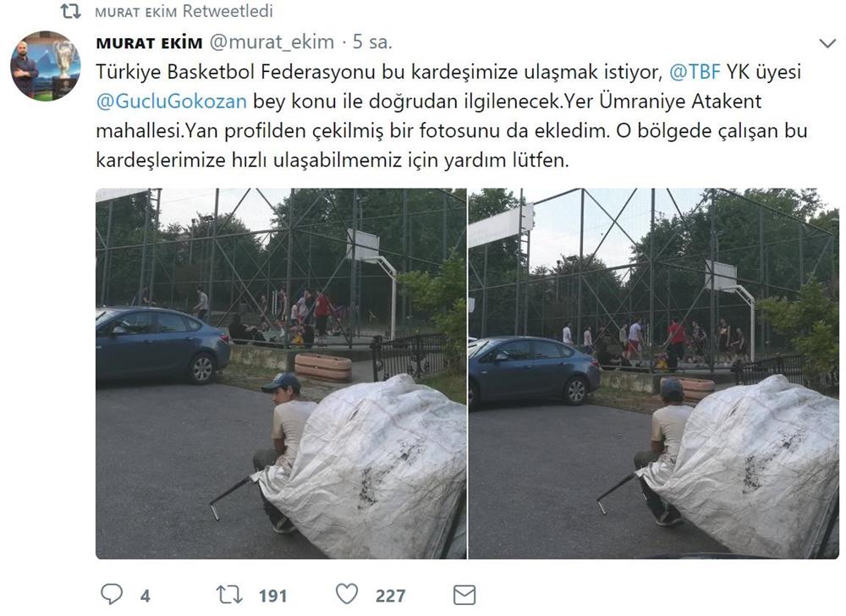Open the 5 sa. timestamp link
846x616 pixels.
click(x=371, y=42)
